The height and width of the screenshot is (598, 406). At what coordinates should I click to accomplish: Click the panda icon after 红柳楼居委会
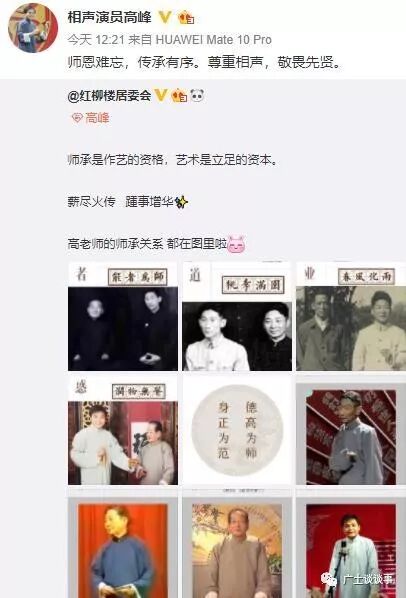pos(197,95)
